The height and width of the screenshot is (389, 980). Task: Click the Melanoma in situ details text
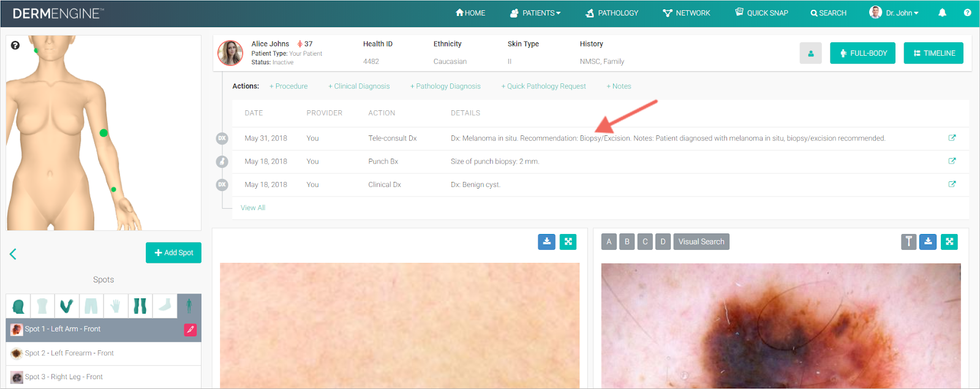[x=668, y=138]
